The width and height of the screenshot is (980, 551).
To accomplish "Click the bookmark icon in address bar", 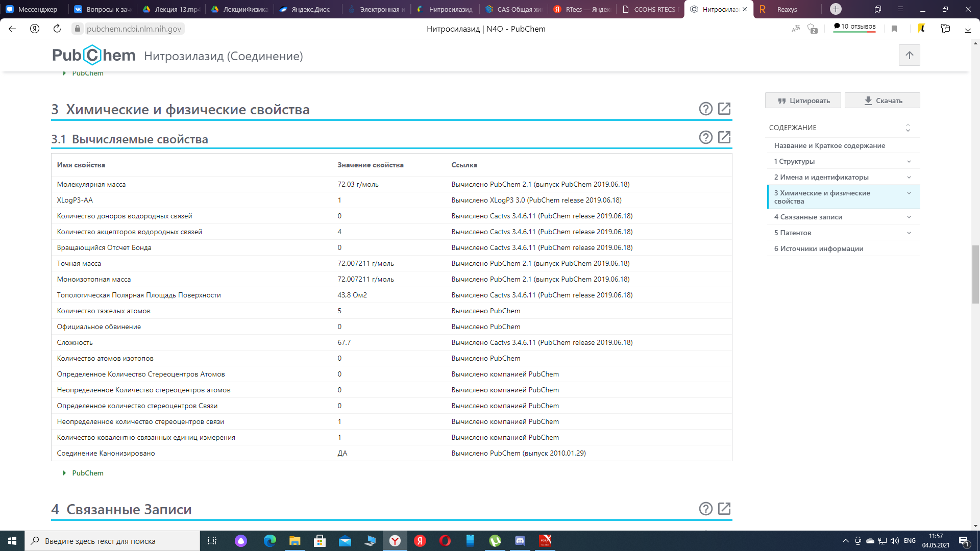I will pyautogui.click(x=894, y=29).
